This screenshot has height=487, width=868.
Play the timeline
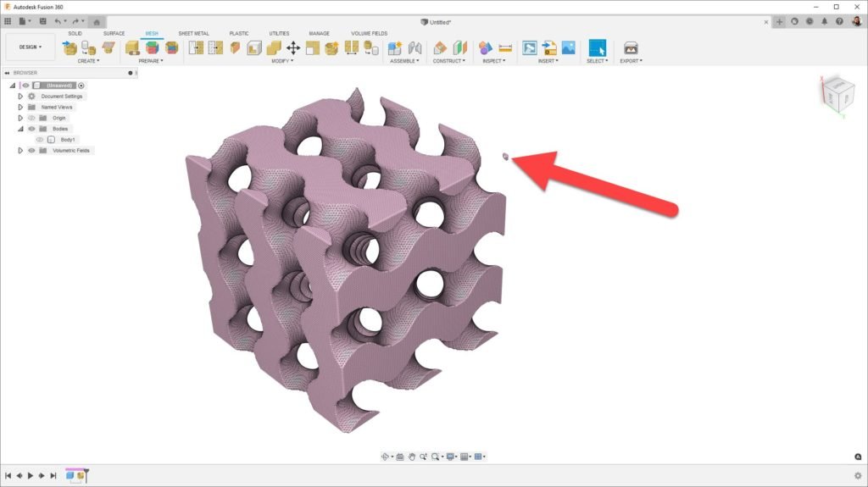coord(31,475)
